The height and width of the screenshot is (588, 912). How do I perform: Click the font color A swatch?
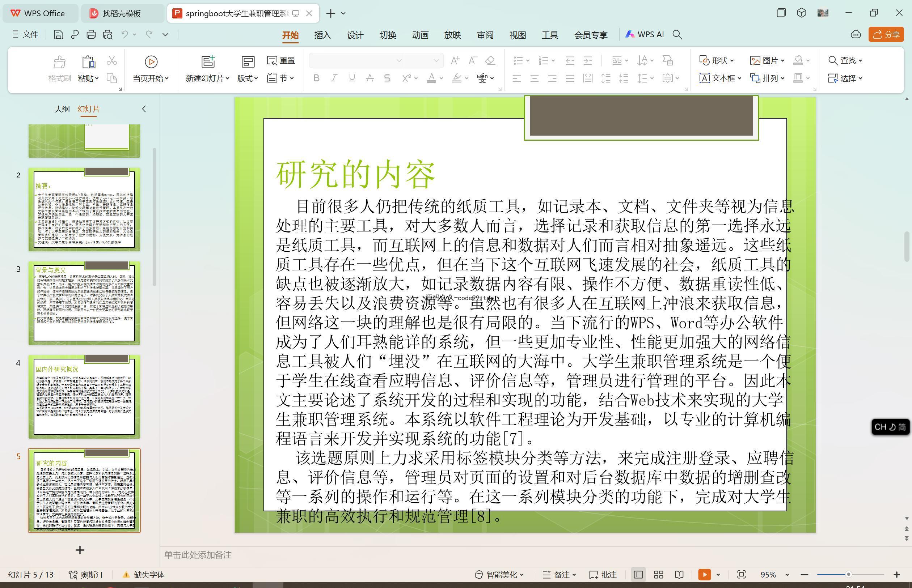(x=431, y=78)
